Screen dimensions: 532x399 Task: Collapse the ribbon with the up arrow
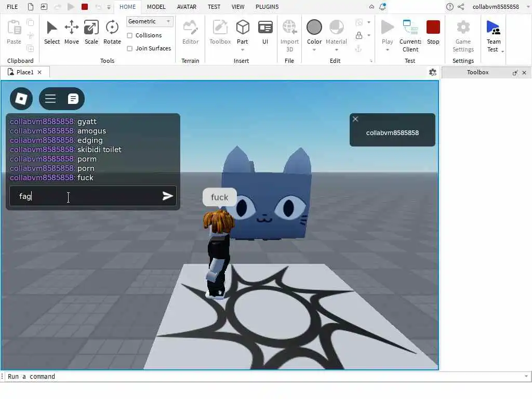coord(371,7)
